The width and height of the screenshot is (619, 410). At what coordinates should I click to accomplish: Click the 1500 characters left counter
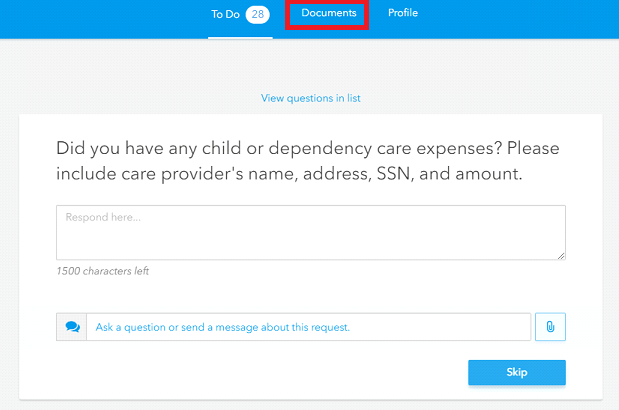[x=103, y=271]
